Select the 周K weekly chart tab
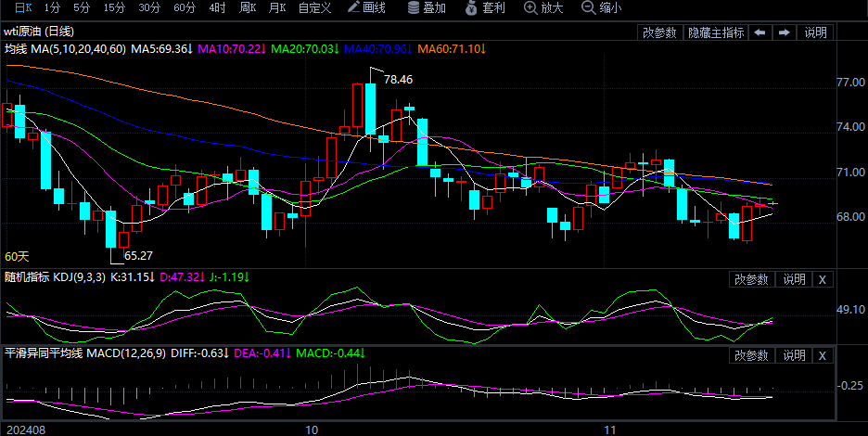The height and width of the screenshot is (436, 868). tap(248, 8)
